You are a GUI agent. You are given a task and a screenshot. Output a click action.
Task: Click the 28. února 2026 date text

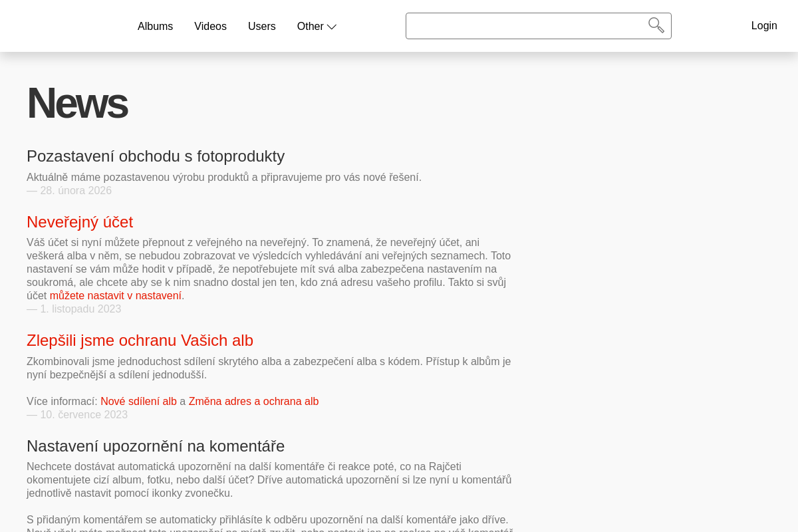point(75,190)
